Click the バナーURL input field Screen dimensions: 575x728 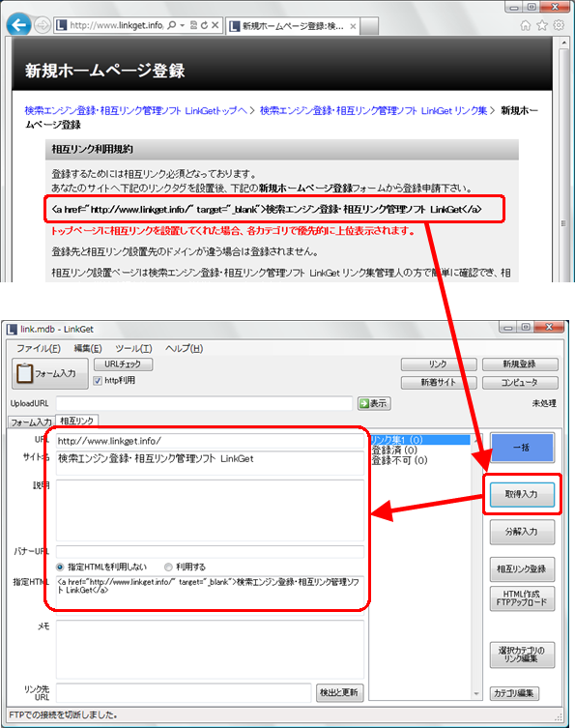210,552
